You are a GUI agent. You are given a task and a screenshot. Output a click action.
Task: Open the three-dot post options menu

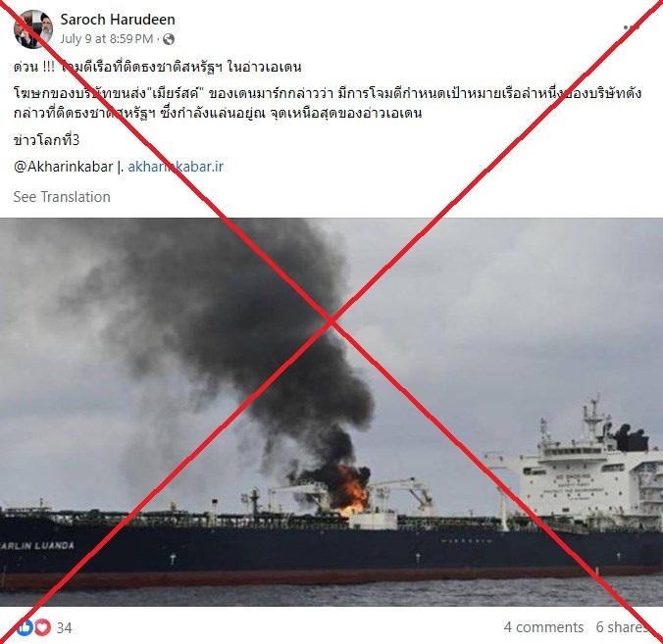pos(632,27)
